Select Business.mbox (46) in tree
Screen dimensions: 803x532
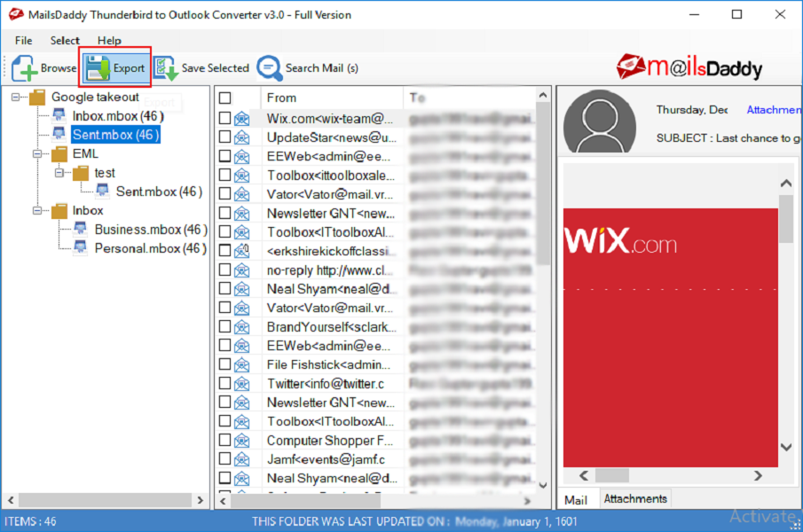[151, 229]
